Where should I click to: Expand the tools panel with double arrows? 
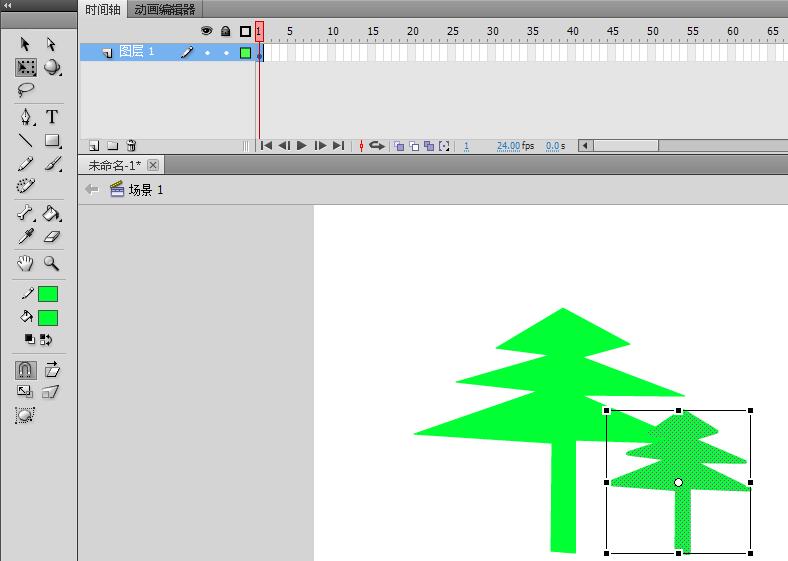(8, 6)
